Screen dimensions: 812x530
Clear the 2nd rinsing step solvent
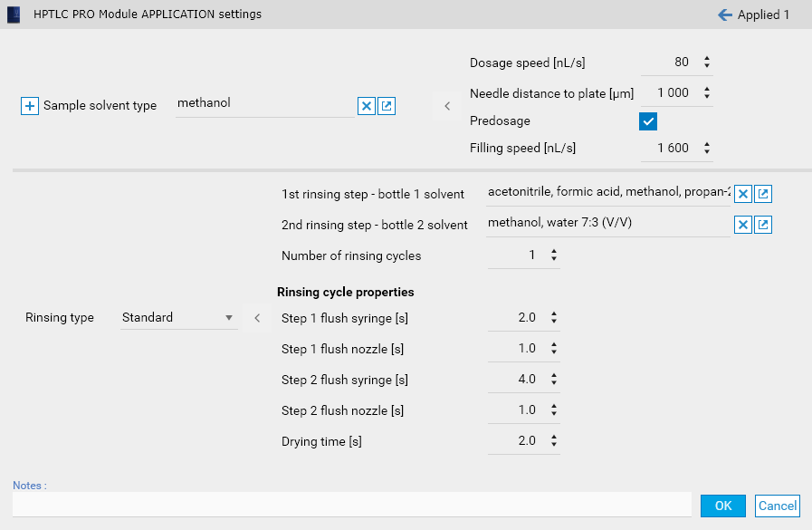742,225
